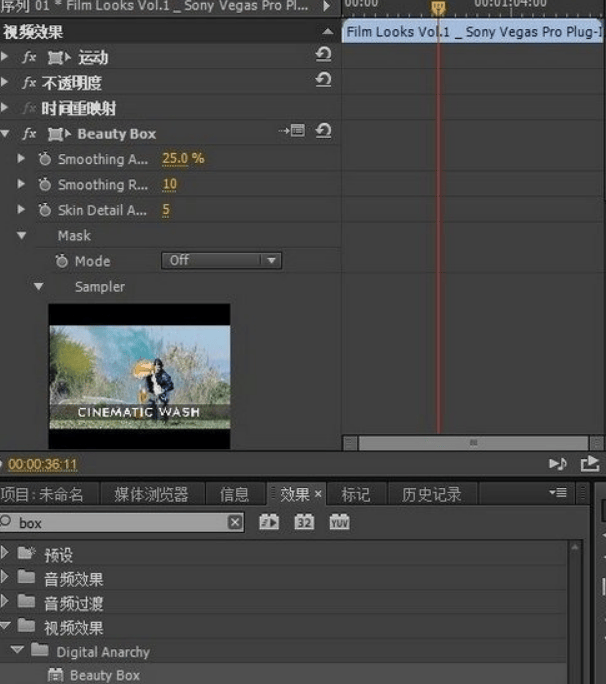
Task: Switch to the 媒体浏览器 tab
Action: 151,494
